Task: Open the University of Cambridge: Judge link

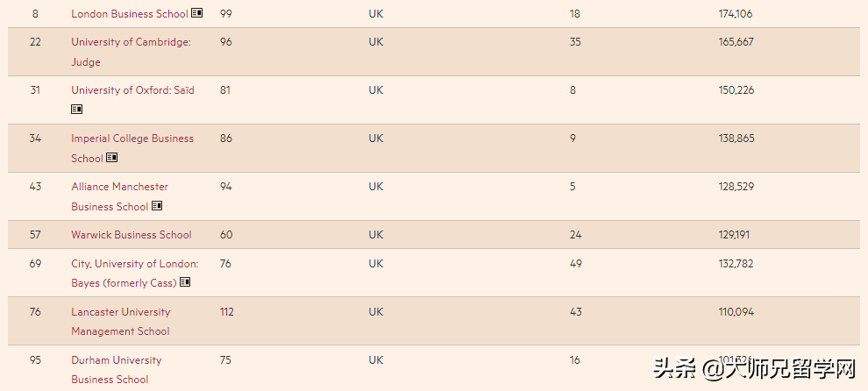Action: click(x=131, y=42)
